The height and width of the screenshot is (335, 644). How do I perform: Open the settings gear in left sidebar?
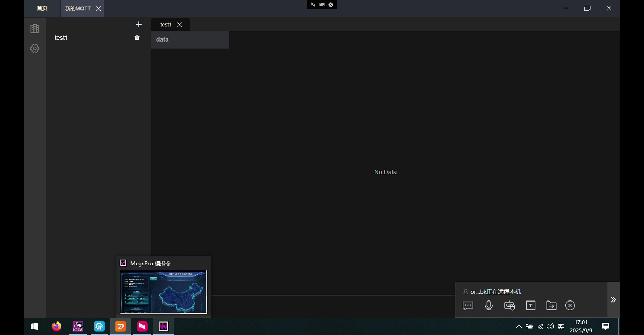(x=35, y=48)
